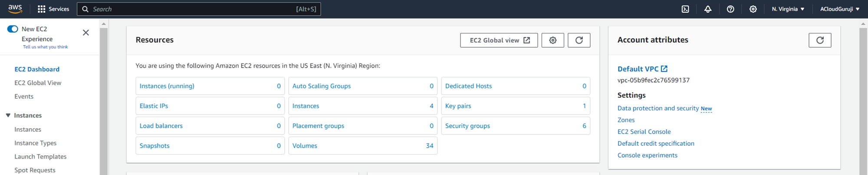This screenshot has width=868, height=175.
Task: Close the left navigation sidebar
Action: pyautogui.click(x=86, y=33)
